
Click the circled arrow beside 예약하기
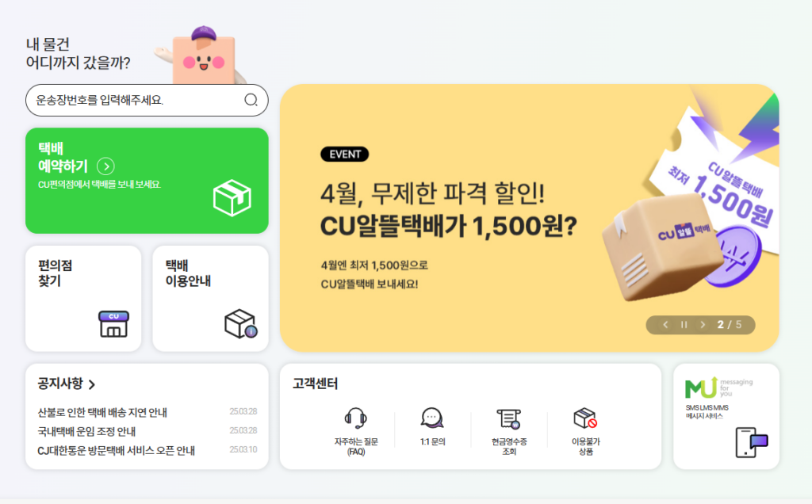tap(106, 166)
